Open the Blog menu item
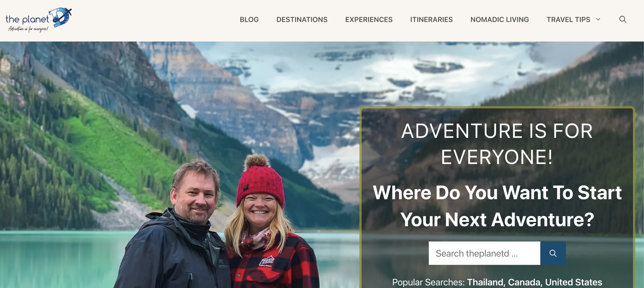Image resolution: width=644 pixels, height=288 pixels. [249, 20]
